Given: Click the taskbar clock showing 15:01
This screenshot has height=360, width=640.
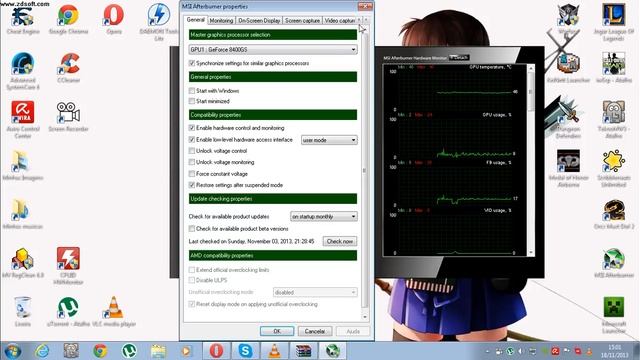Looking at the screenshot, I should click(614, 351).
